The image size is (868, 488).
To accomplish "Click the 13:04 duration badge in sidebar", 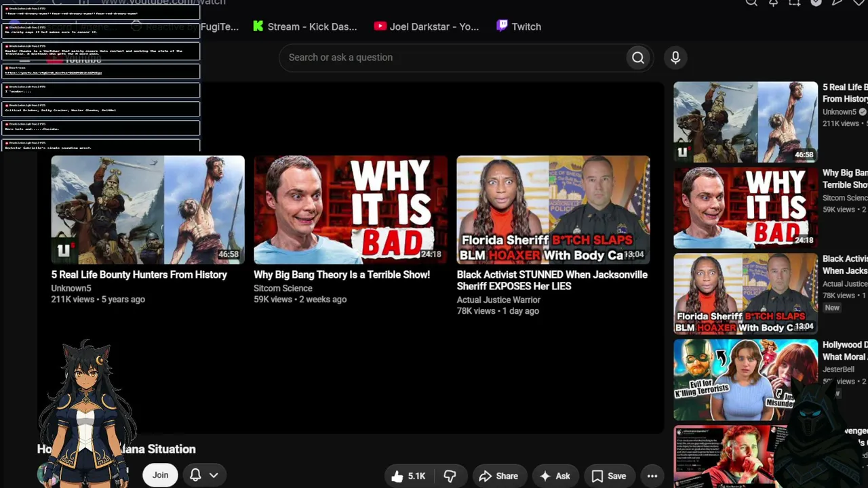I will pyautogui.click(x=804, y=326).
